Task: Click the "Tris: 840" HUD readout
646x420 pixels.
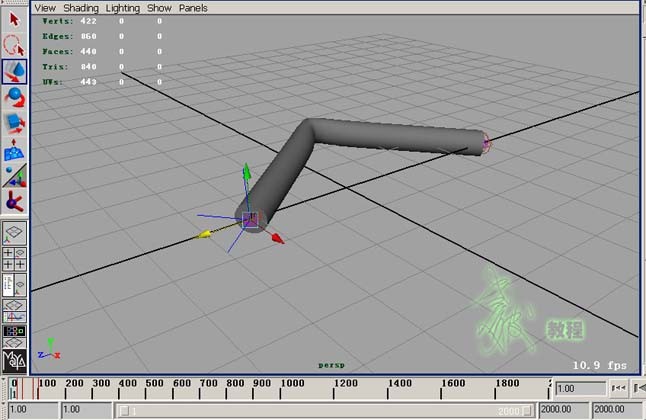Action: click(x=69, y=67)
